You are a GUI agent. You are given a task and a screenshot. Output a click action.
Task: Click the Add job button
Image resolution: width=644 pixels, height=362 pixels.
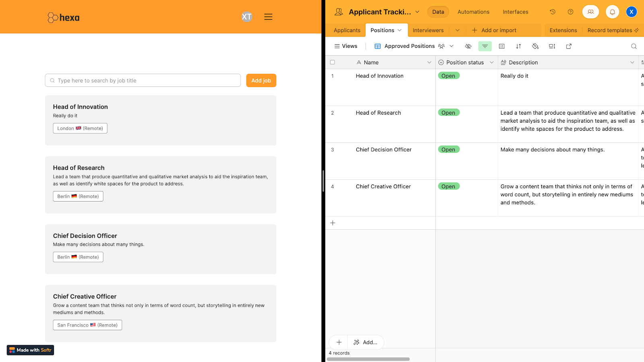[x=261, y=80]
